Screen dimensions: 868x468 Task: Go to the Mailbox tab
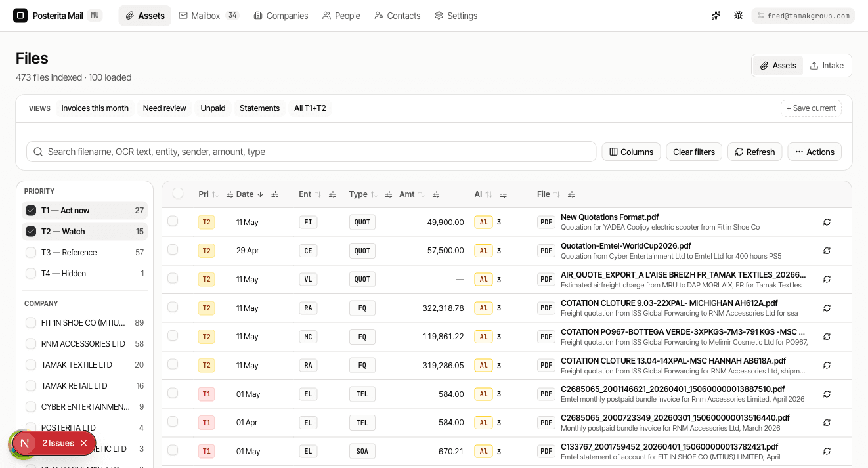[209, 16]
